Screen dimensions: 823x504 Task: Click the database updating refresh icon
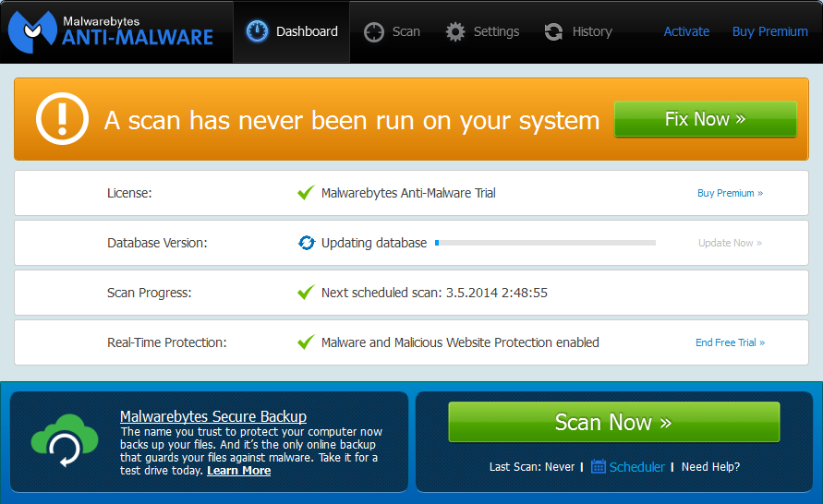point(307,243)
